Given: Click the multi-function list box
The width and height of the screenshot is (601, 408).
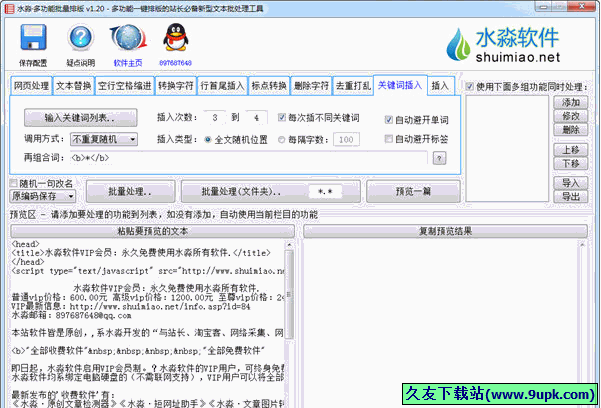Looking at the screenshot, I should [x=507, y=148].
